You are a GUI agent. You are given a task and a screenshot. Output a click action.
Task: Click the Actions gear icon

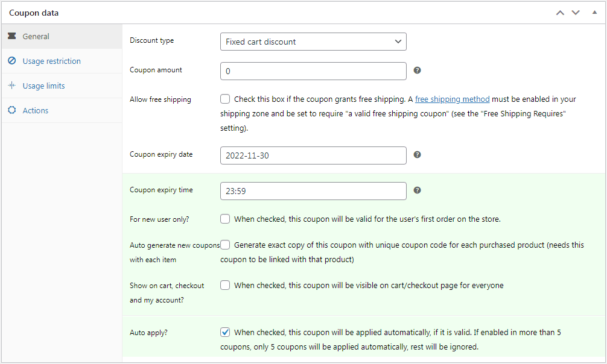tap(12, 110)
